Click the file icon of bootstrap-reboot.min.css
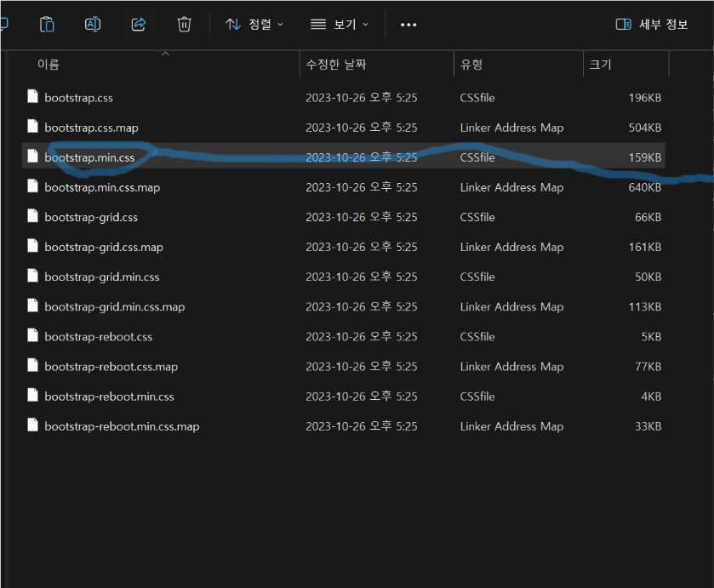 coord(32,395)
